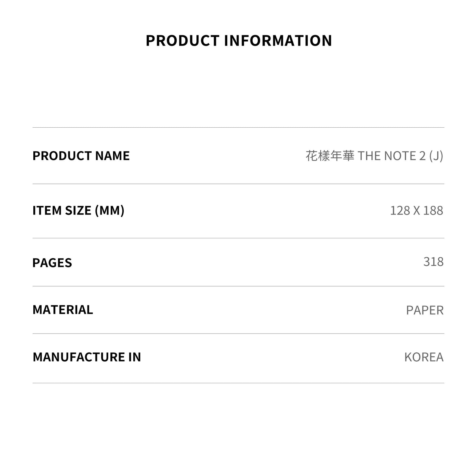The width and height of the screenshot is (476, 476).
Task: Click the word INFORMATION in the title
Action: pyautogui.click(x=278, y=41)
